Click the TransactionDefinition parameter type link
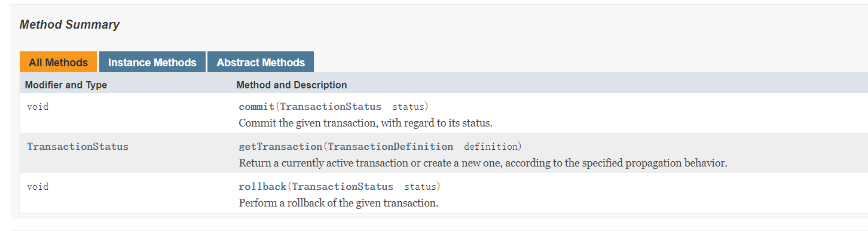The image size is (868, 231). pyautogui.click(x=390, y=146)
